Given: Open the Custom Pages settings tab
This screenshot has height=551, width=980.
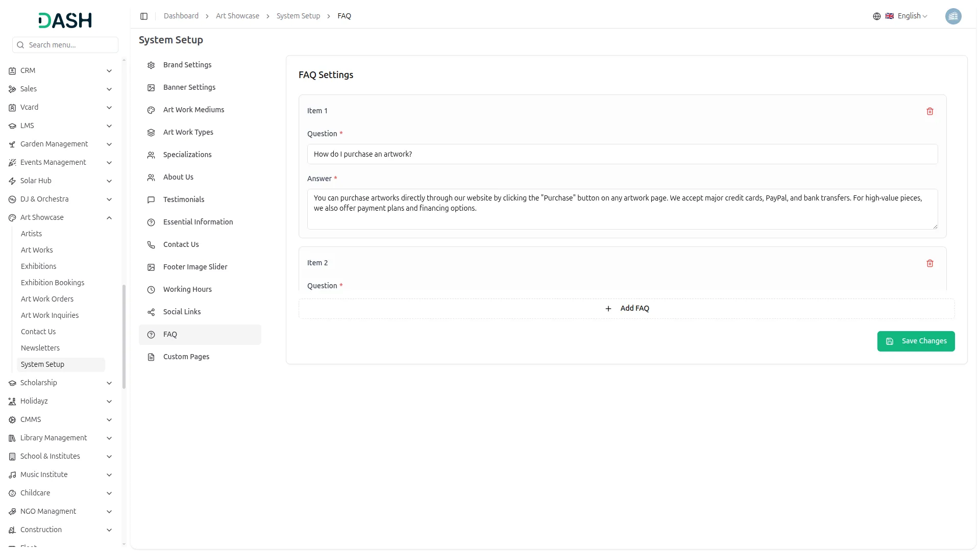Looking at the screenshot, I should pyautogui.click(x=186, y=357).
